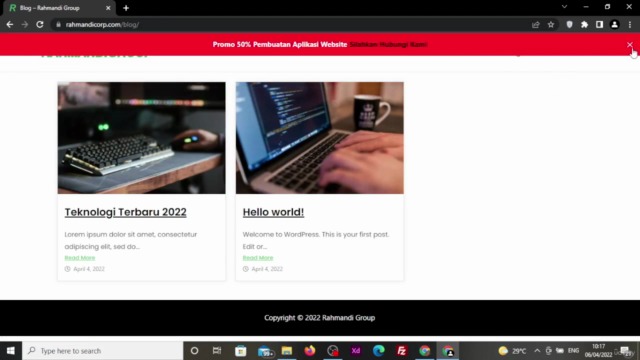The image size is (640, 360).
Task: Open the first Chrome icon on taskbar
Action: pos(424,351)
